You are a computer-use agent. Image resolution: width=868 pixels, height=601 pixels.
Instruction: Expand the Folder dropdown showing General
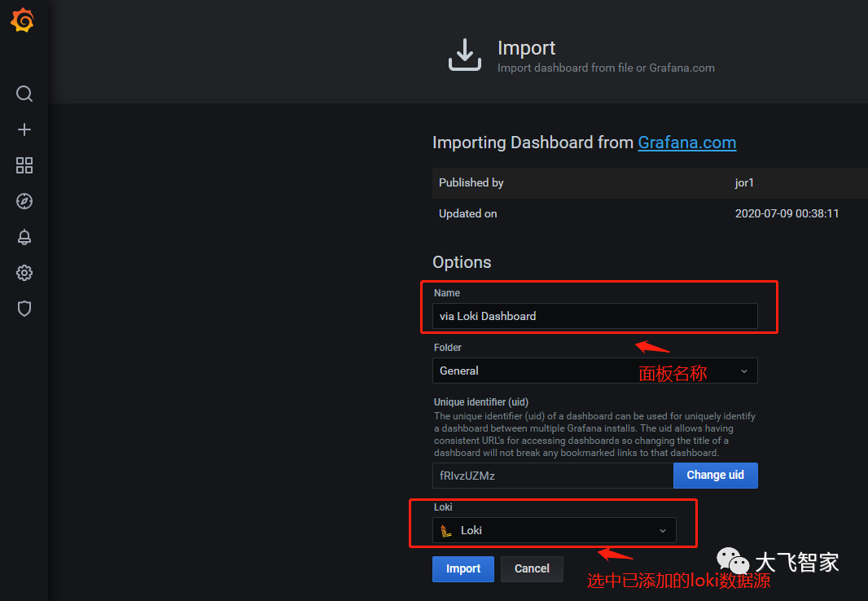pos(594,371)
